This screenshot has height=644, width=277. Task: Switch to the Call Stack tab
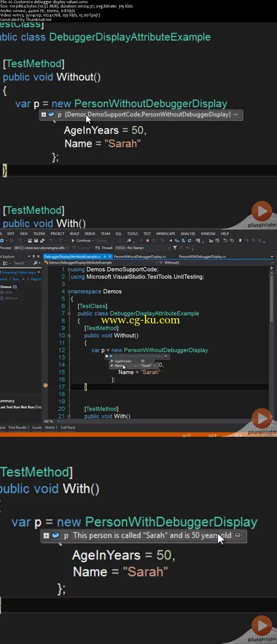[68, 427]
